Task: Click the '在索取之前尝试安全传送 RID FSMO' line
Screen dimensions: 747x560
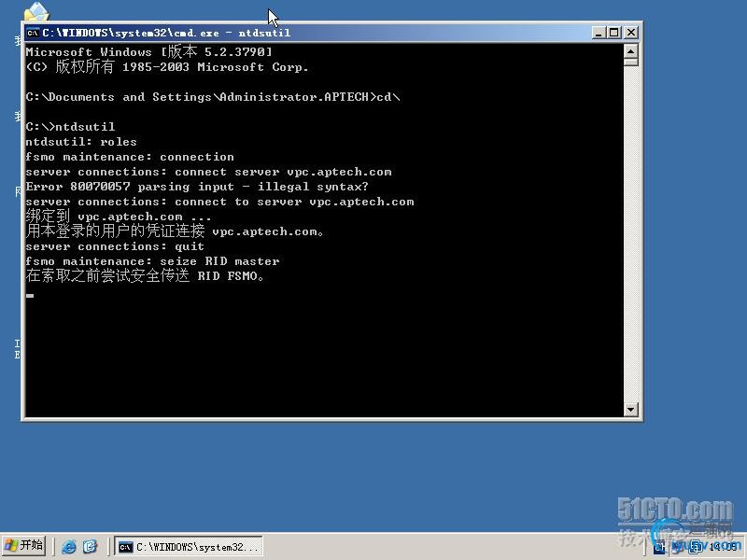Action: point(145,275)
